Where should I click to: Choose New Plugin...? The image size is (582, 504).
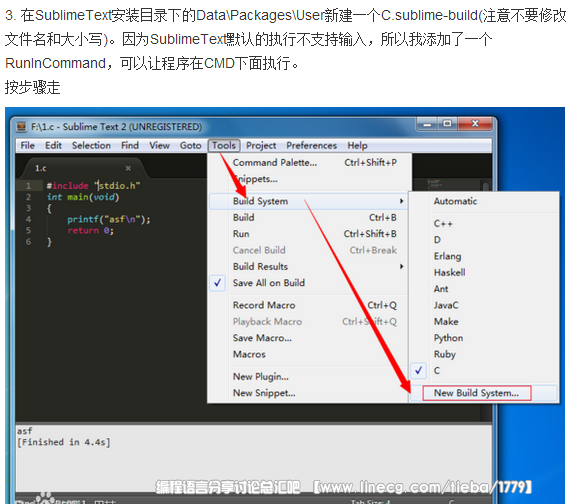click(x=309, y=376)
